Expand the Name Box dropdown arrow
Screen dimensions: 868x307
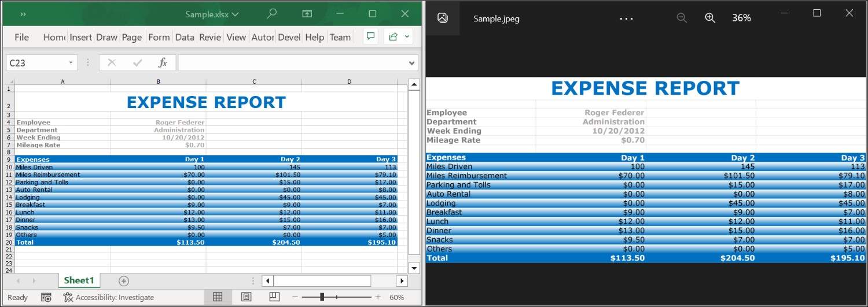pyautogui.click(x=71, y=63)
